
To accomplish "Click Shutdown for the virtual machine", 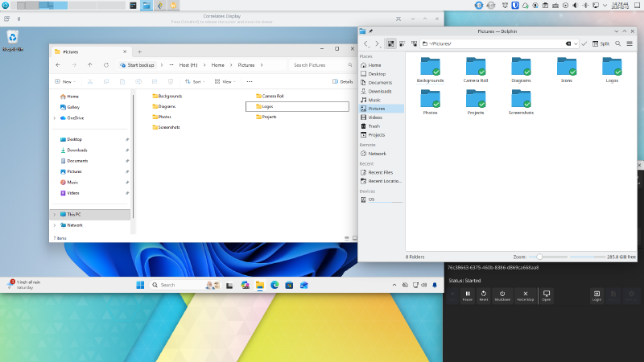I will click(502, 295).
